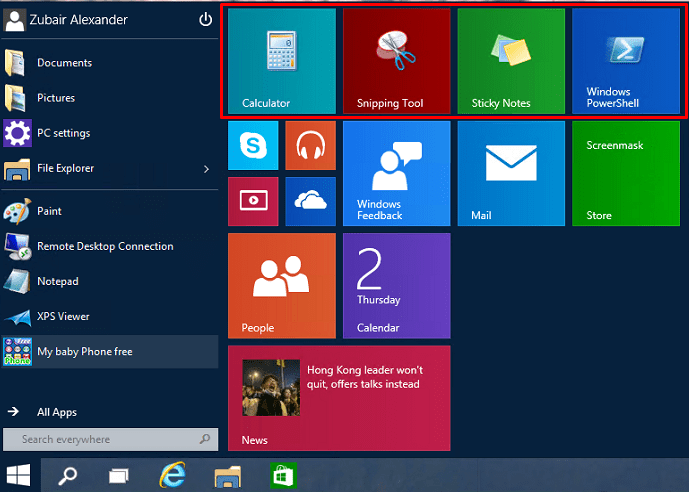The height and width of the screenshot is (492, 689).
Task: Launch the Windows PowerShell tile
Action: pyautogui.click(x=626, y=61)
